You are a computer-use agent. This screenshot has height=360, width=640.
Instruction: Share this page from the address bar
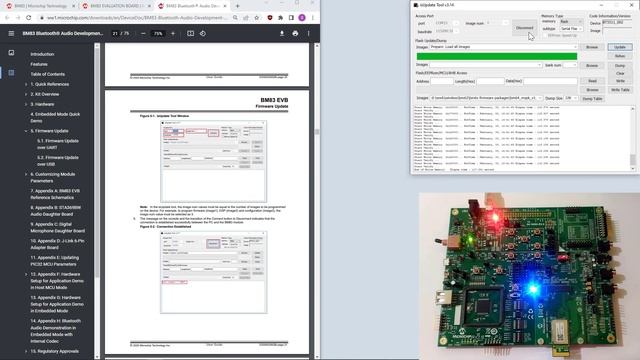246,18
